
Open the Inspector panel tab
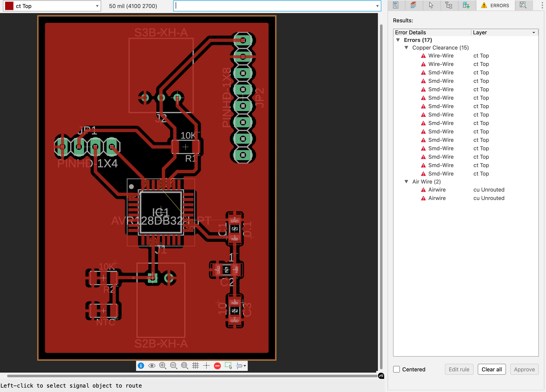(396, 5)
